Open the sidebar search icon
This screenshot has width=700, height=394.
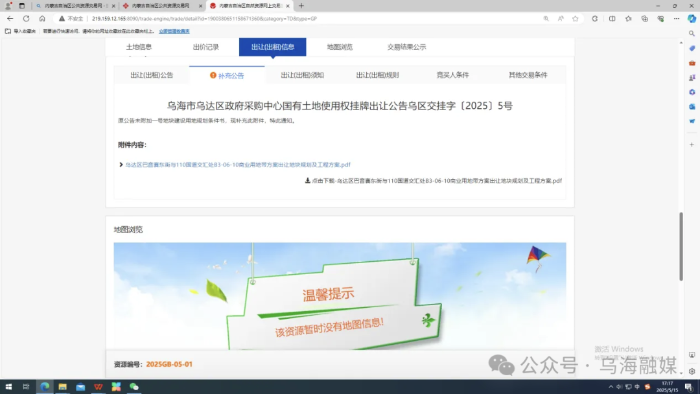coord(692,33)
